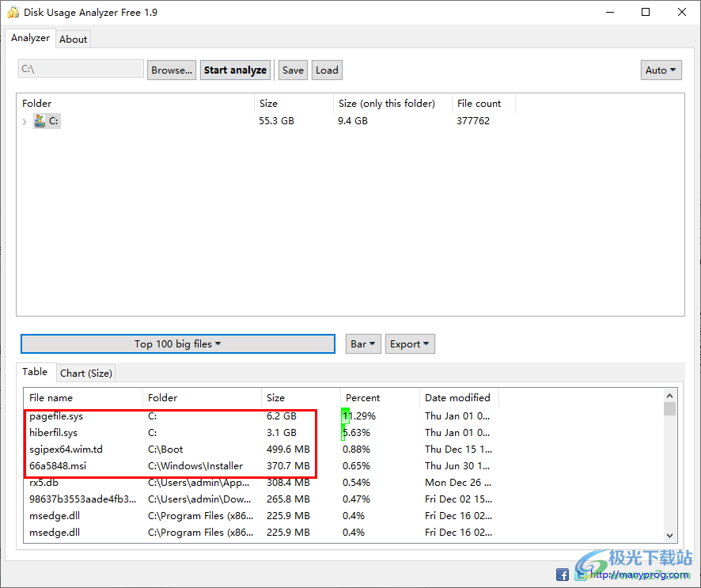The width and height of the screenshot is (701, 588).
Task: Click the 377762 file count value
Action: click(473, 121)
